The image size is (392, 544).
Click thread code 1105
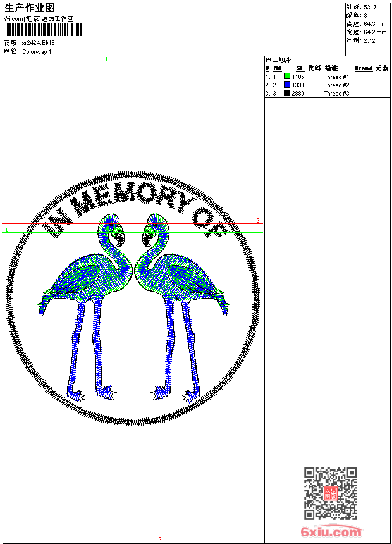click(298, 77)
